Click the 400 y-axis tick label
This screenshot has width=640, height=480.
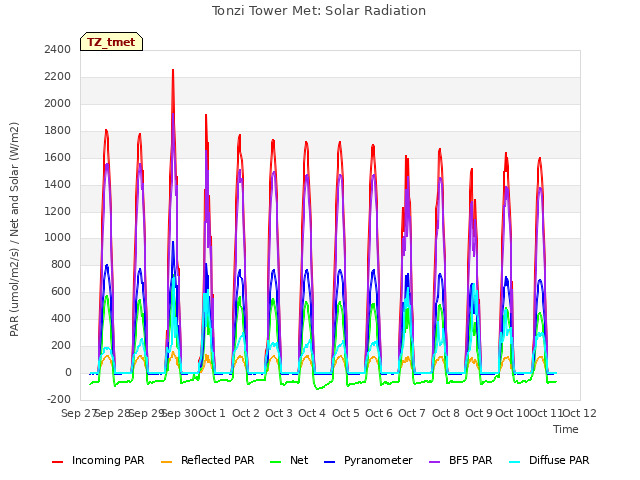tap(61, 318)
